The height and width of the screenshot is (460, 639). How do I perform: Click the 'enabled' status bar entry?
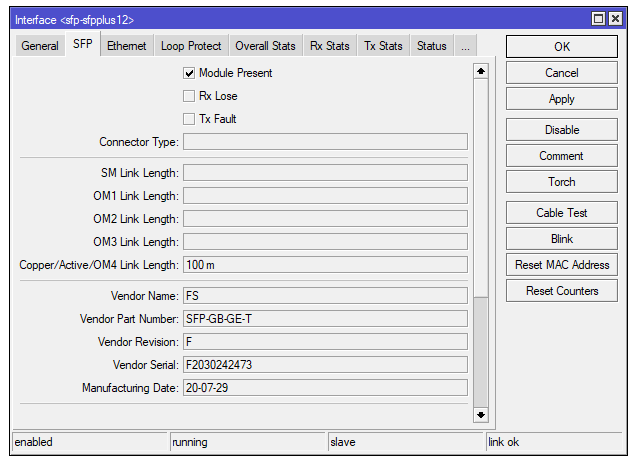pos(90,442)
